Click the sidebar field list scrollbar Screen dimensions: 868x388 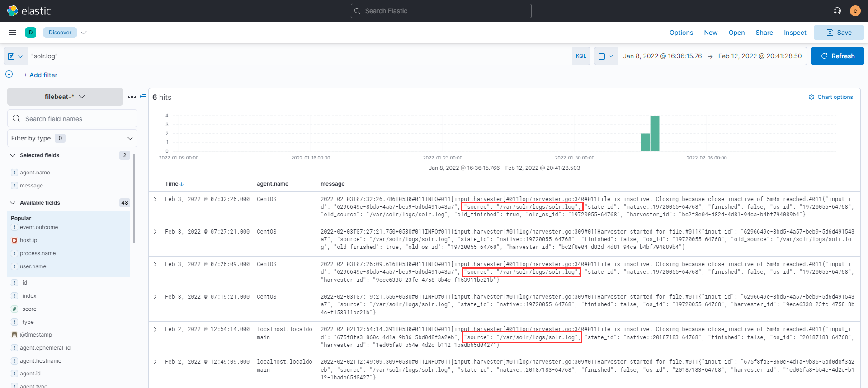[134, 199]
